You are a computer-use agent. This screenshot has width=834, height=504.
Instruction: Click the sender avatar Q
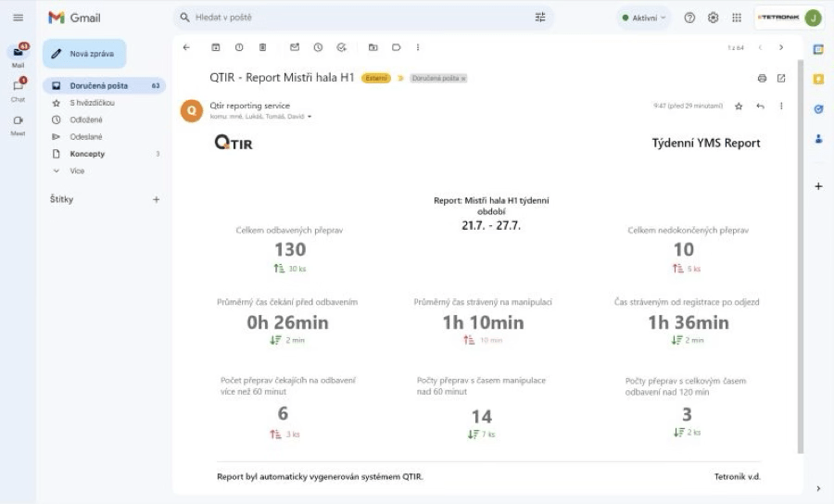click(x=192, y=110)
